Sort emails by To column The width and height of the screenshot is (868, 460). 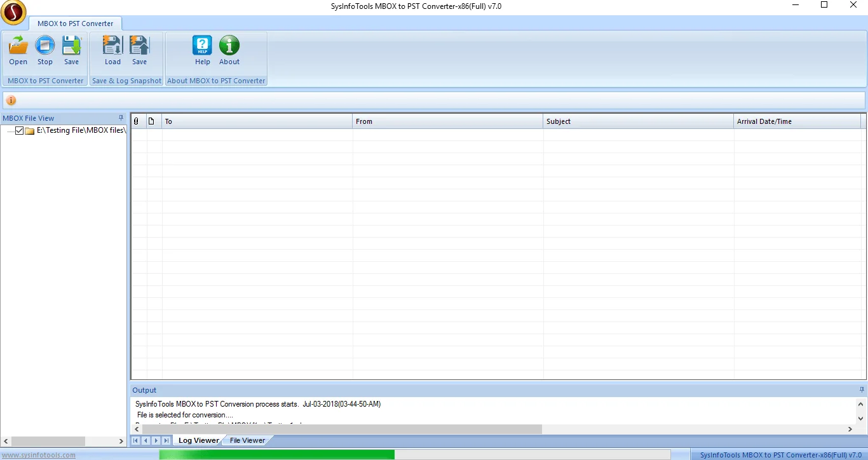[257, 121]
